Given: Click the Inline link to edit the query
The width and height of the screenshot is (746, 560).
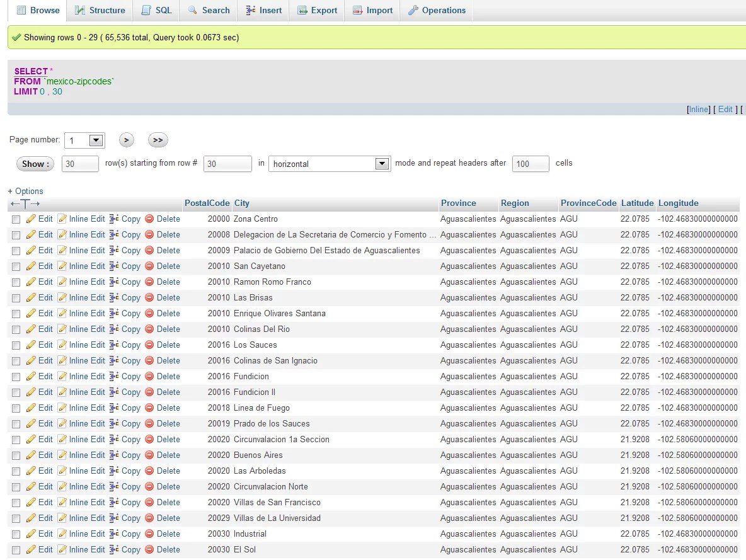Looking at the screenshot, I should [x=698, y=109].
